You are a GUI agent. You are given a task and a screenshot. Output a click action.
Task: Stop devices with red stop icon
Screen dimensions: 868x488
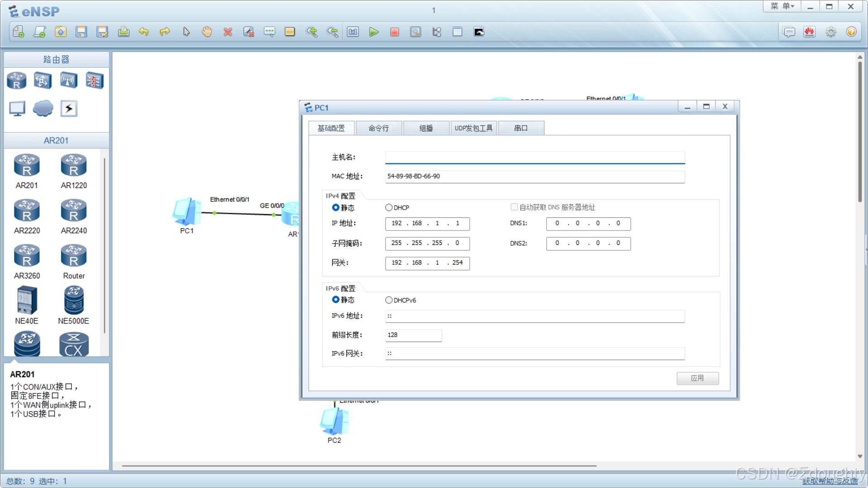pyautogui.click(x=395, y=32)
